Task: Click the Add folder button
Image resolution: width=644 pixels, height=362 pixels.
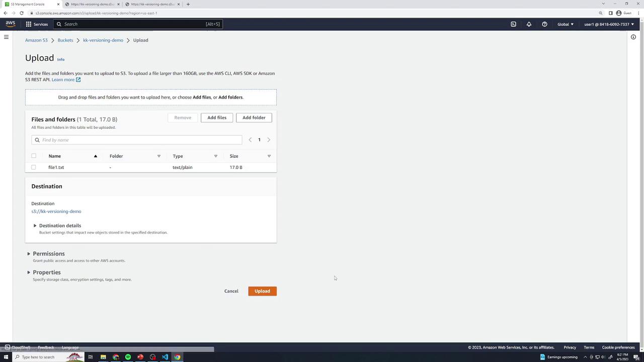Action: pos(254,118)
